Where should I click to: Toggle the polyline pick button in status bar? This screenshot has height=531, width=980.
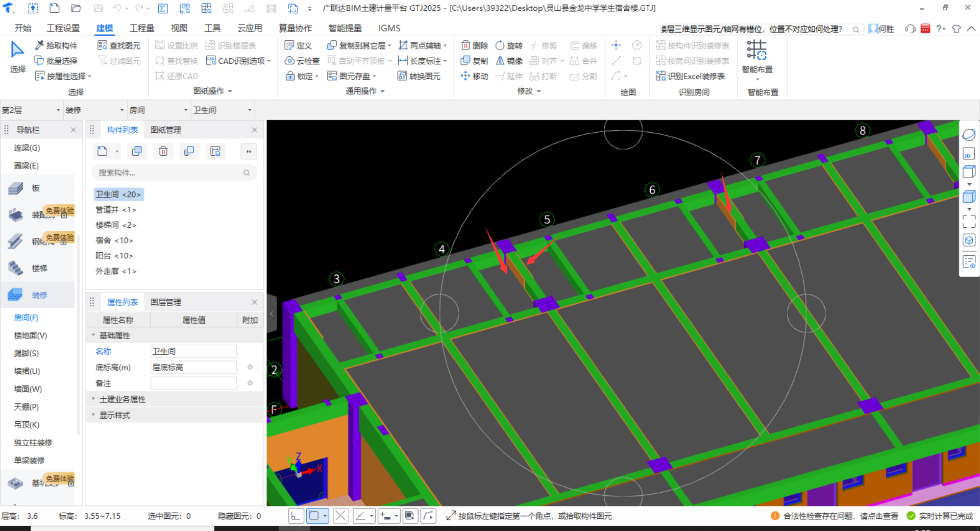point(429,516)
